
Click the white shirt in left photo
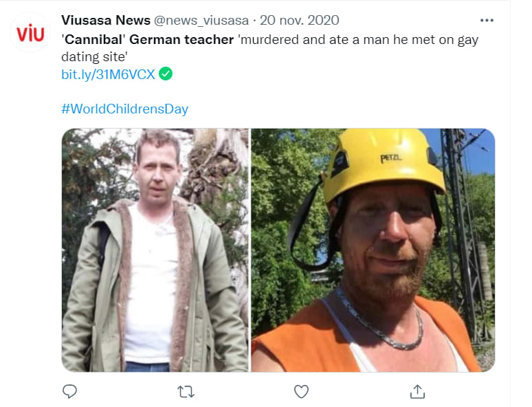pos(151,283)
